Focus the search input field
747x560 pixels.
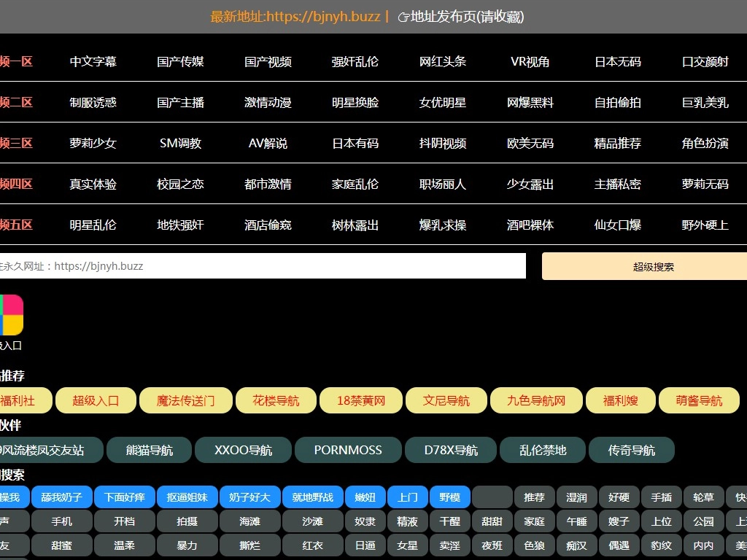pos(263,266)
